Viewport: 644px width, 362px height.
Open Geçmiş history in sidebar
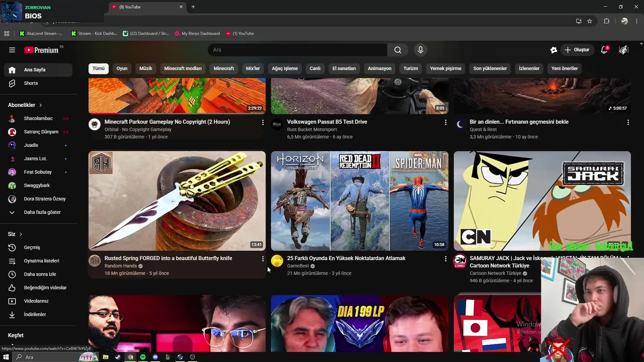[x=38, y=247]
